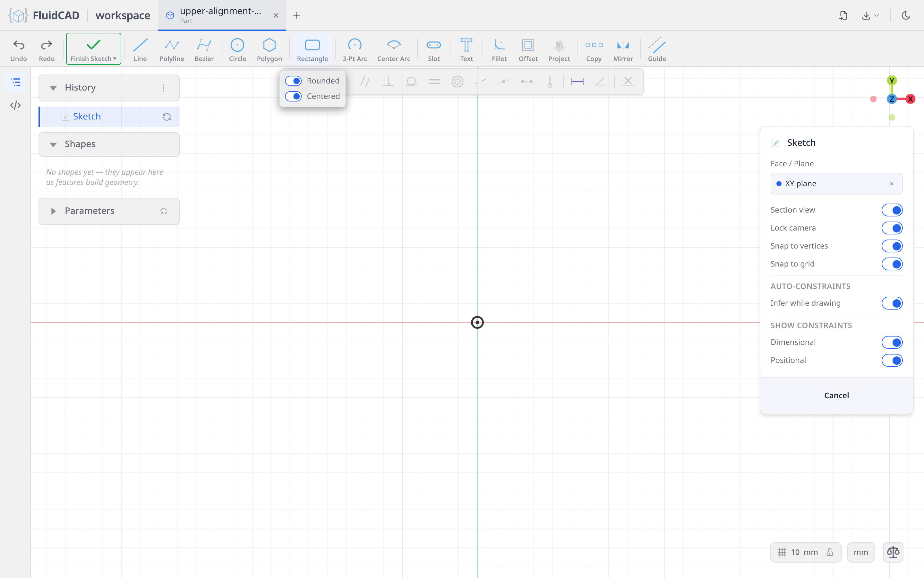The height and width of the screenshot is (578, 924).
Task: Switch to upper-alignment Part tab
Action: click(221, 15)
